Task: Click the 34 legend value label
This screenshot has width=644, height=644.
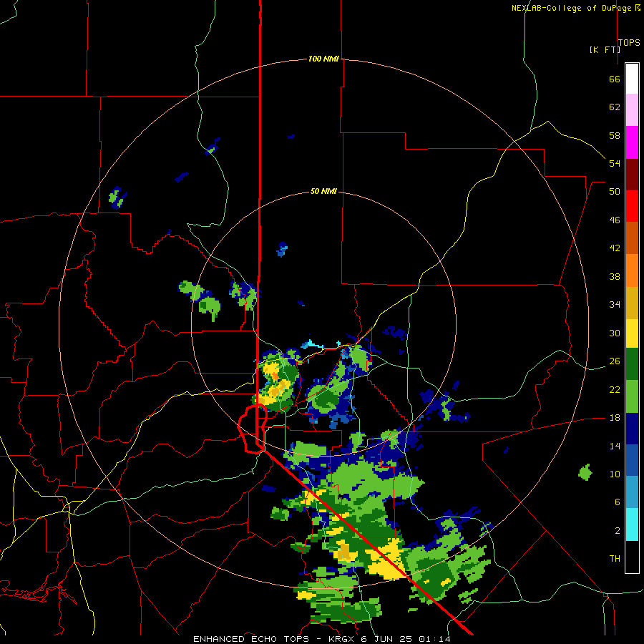Action: click(x=615, y=304)
